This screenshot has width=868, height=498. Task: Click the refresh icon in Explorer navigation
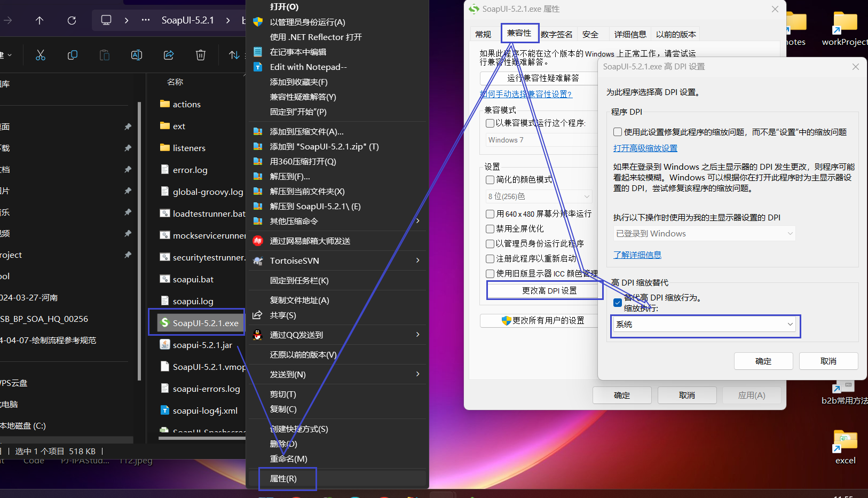point(72,20)
